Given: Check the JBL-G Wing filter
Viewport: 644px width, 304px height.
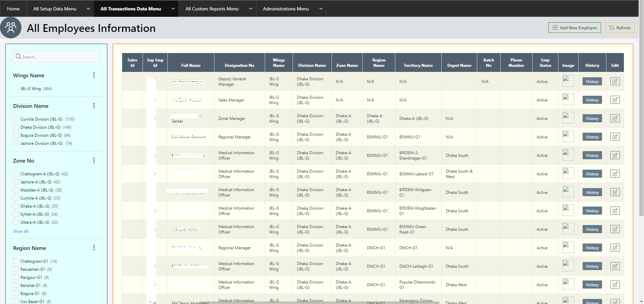Looking at the screenshot, I should [16, 88].
